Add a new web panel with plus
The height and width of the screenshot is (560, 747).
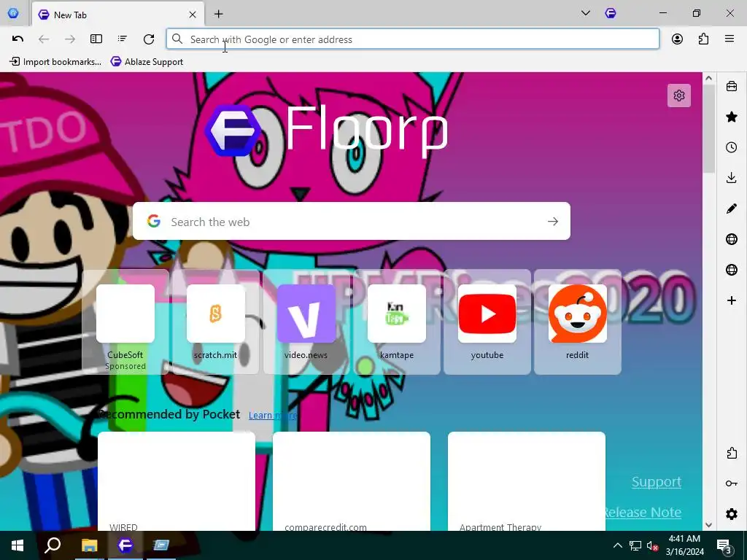[x=732, y=300]
